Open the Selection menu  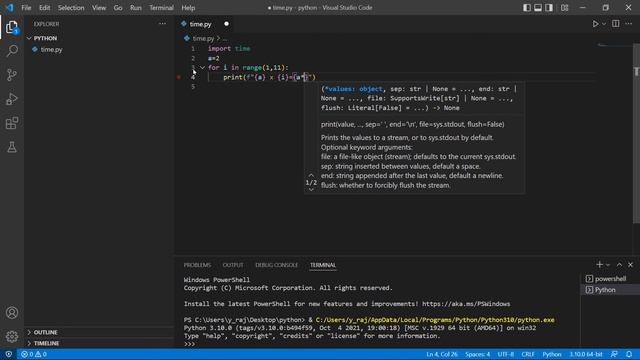click(x=71, y=8)
